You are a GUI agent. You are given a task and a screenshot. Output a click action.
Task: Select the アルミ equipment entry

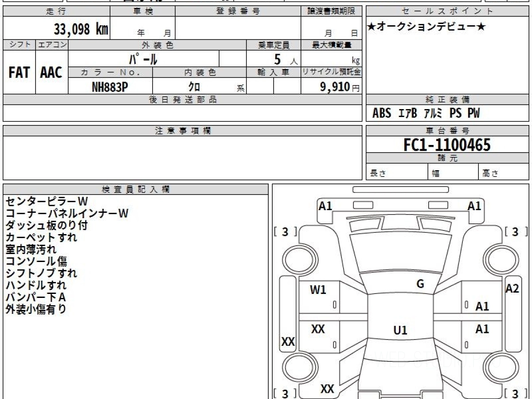click(433, 113)
